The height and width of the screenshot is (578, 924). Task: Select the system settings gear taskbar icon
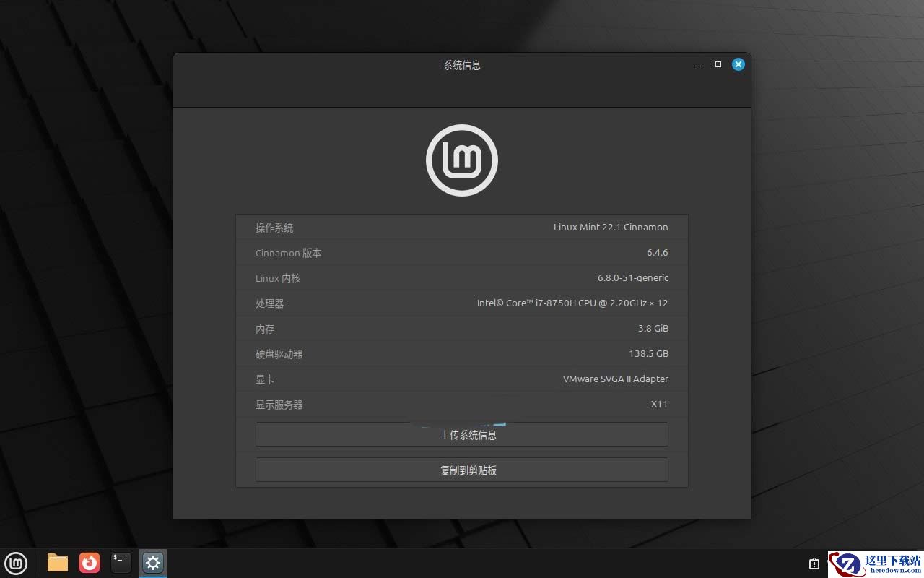click(x=152, y=563)
